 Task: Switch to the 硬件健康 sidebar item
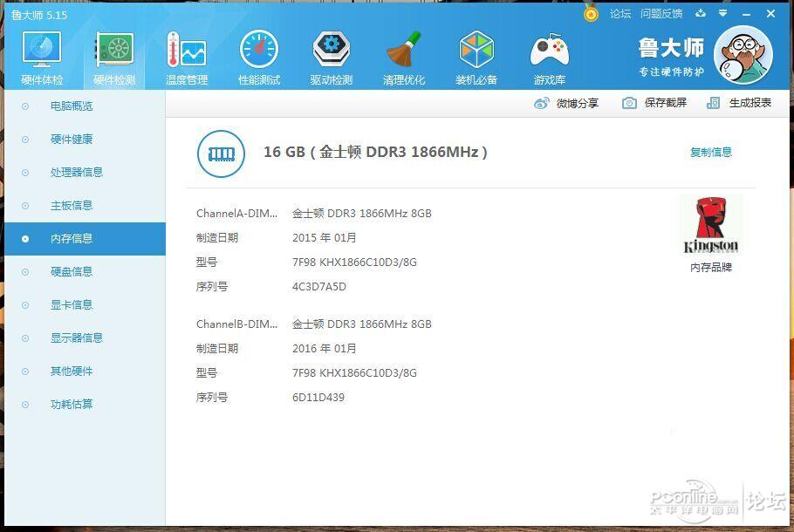tap(85, 140)
